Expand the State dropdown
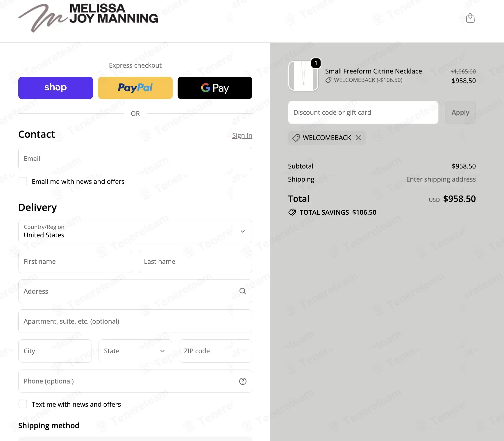The height and width of the screenshot is (441, 504). pyautogui.click(x=135, y=351)
